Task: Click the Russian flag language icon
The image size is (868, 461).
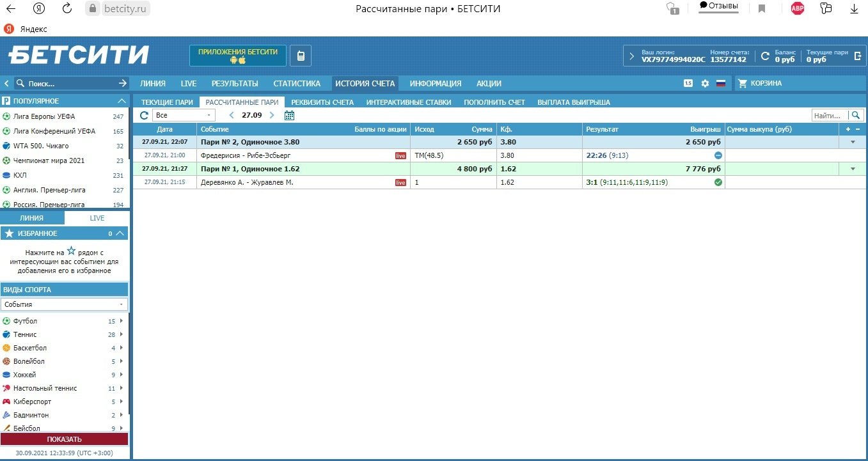Action: (x=721, y=83)
